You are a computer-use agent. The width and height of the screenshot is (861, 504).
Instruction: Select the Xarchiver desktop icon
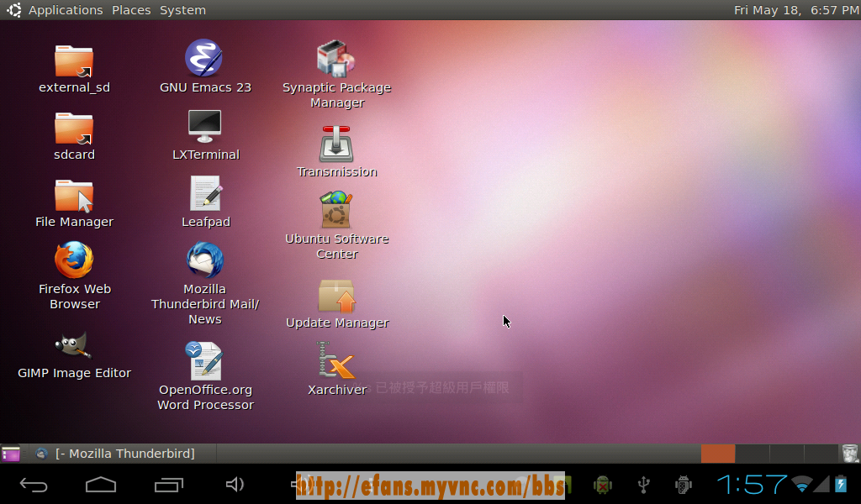tap(335, 360)
